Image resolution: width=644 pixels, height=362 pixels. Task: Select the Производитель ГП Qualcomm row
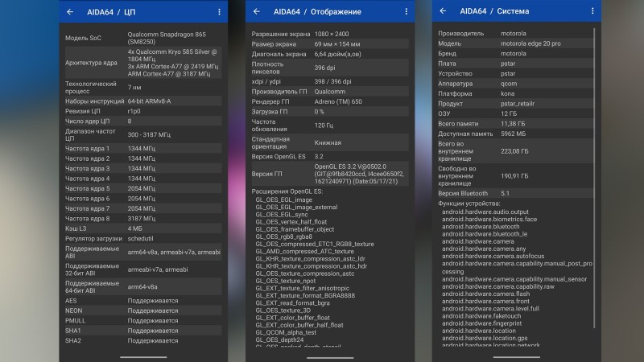click(x=330, y=92)
